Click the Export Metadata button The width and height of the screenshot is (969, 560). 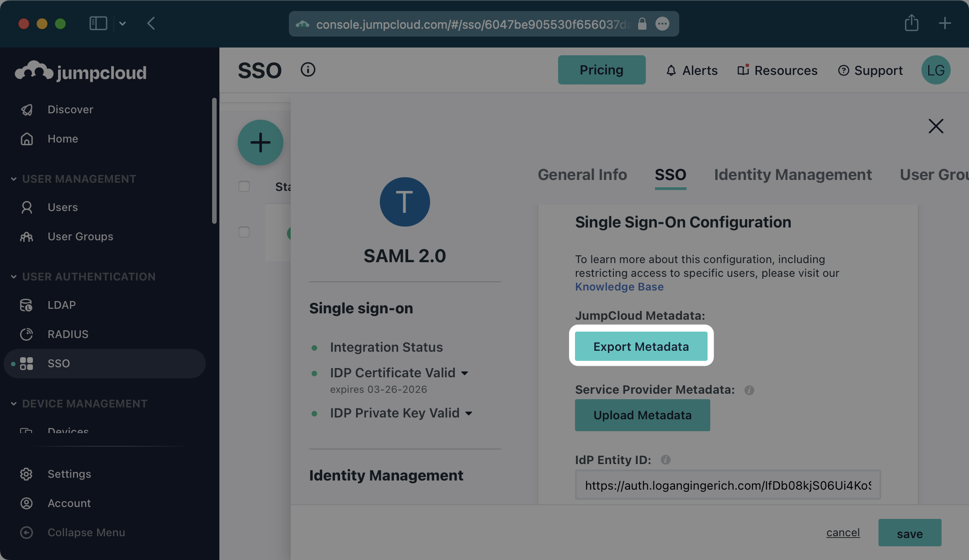click(x=641, y=346)
